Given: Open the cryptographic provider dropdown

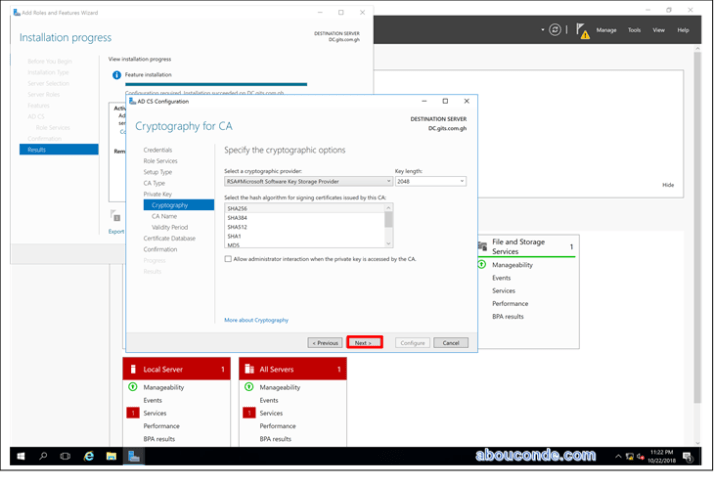Looking at the screenshot, I should pos(307,181).
